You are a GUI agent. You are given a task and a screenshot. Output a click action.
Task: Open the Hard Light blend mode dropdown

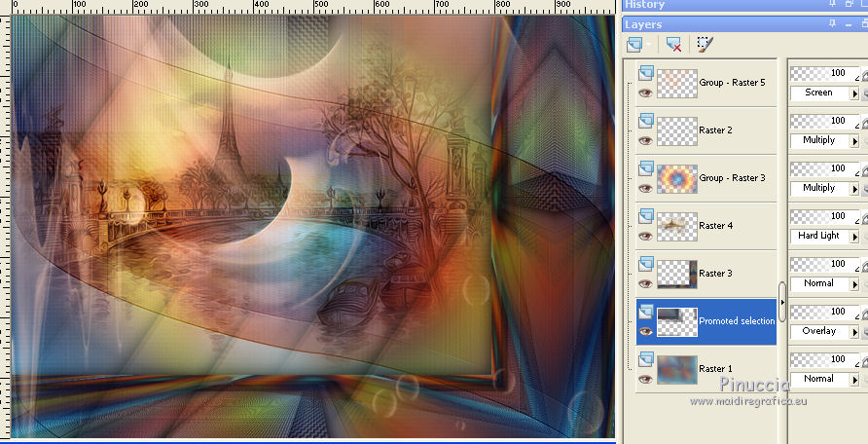(854, 237)
